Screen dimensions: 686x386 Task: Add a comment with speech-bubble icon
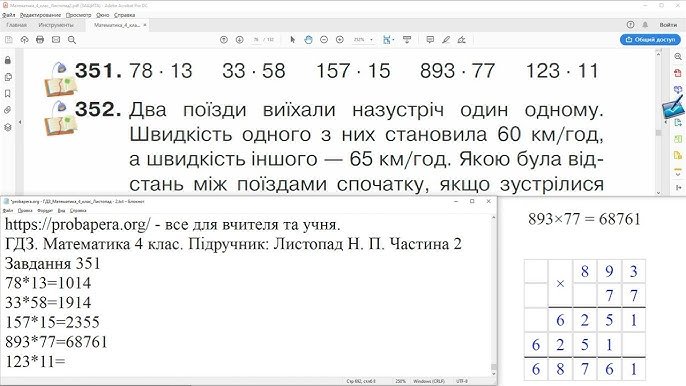click(430, 40)
